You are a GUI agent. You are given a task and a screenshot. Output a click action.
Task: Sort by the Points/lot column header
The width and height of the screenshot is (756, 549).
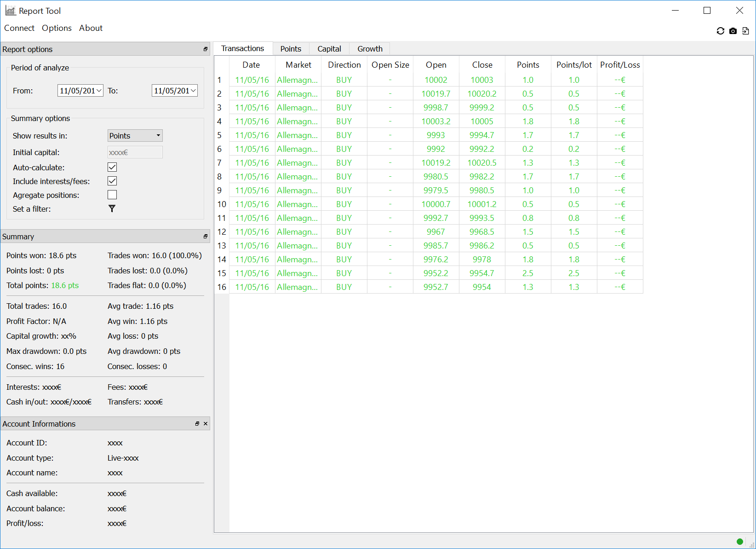pyautogui.click(x=574, y=65)
